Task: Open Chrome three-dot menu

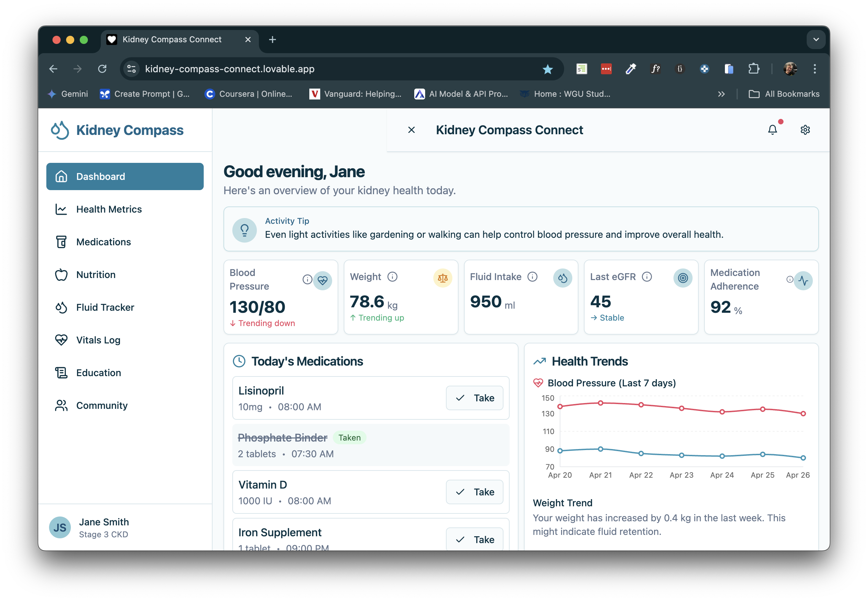Action: [x=815, y=69]
